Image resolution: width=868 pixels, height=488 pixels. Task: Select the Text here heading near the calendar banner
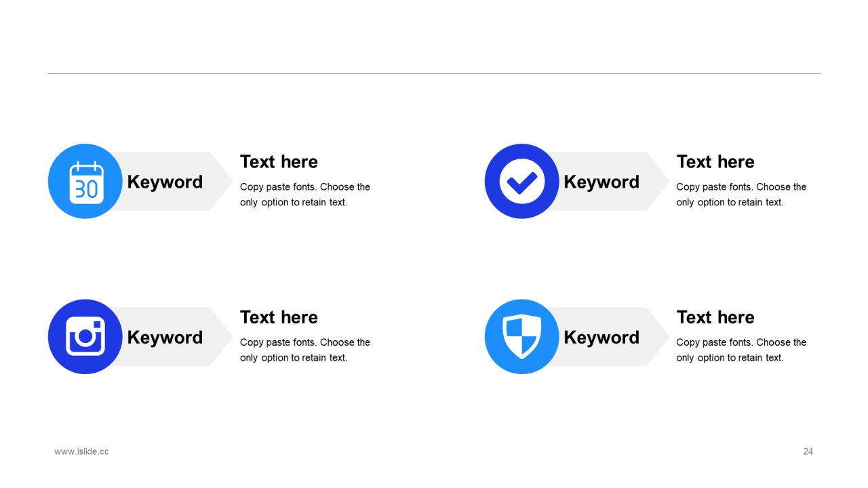tap(279, 162)
